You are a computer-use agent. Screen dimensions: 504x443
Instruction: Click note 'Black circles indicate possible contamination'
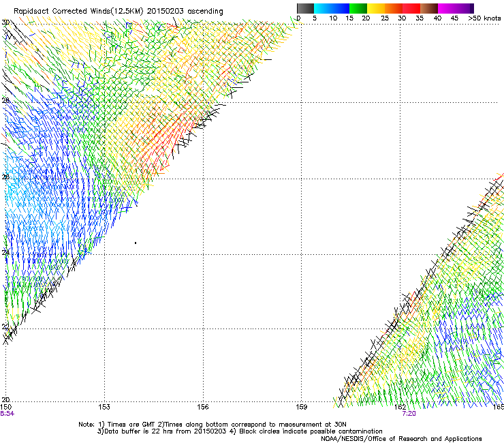click(311, 431)
